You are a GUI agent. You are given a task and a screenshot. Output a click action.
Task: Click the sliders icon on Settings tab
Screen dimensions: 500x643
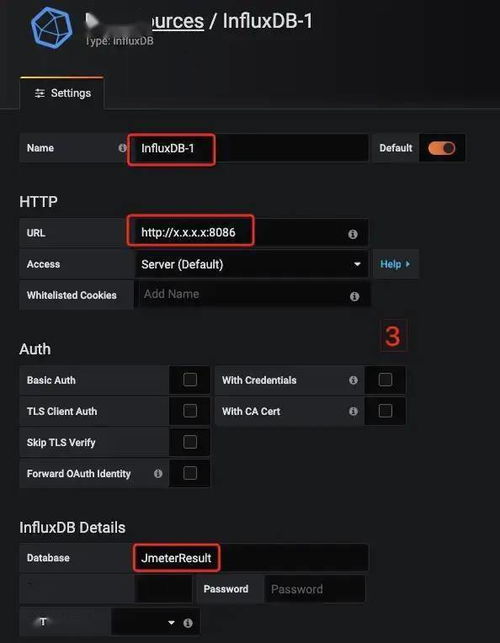click(x=40, y=93)
